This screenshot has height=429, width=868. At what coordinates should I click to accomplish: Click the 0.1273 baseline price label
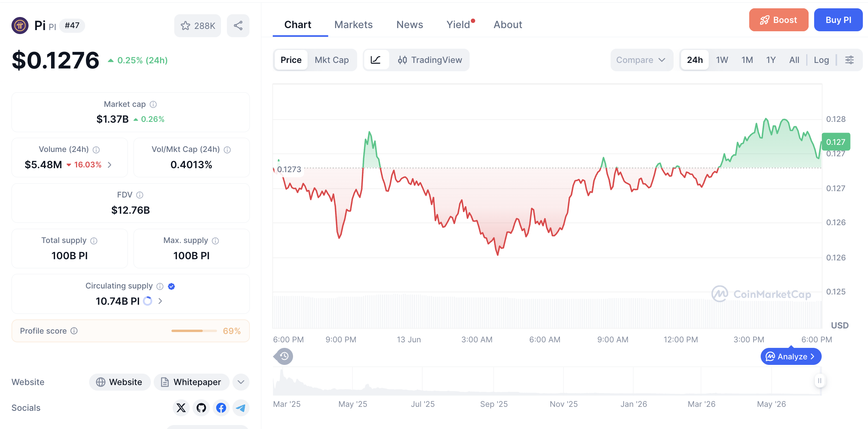pyautogui.click(x=289, y=169)
